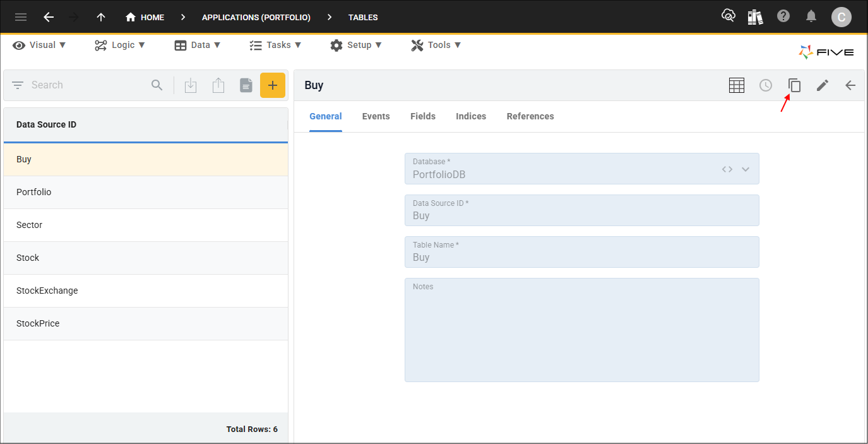Edit the Buy table with pencil icon
This screenshot has height=444, width=868.
click(x=822, y=85)
